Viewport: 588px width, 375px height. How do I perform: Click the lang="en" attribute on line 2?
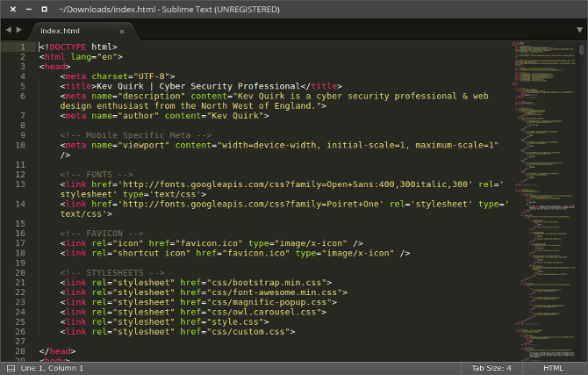(94, 57)
